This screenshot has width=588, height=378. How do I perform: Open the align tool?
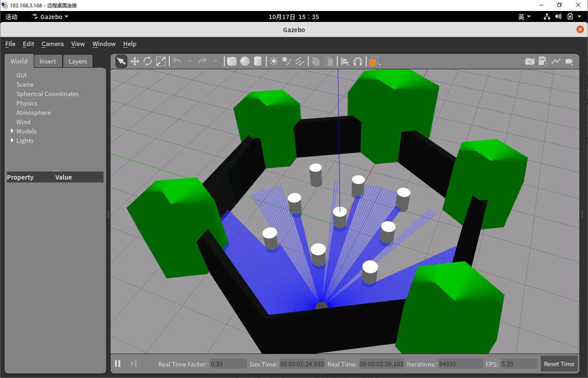tap(345, 62)
